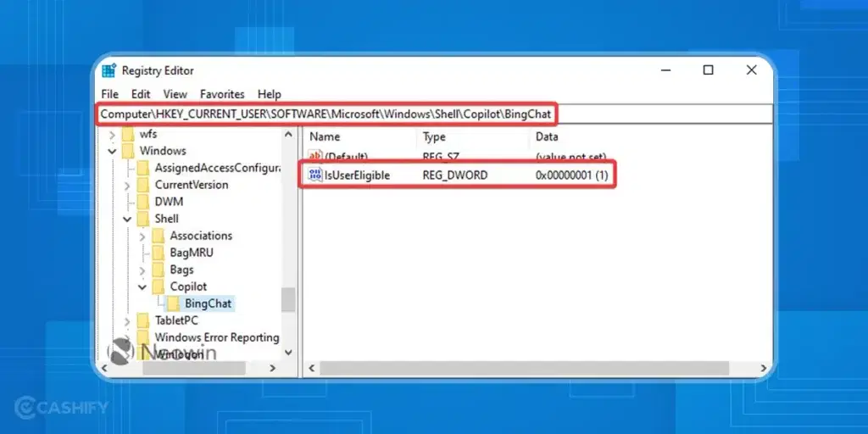Select the DWM key label
Screen dimensions: 868x434
click(169, 202)
